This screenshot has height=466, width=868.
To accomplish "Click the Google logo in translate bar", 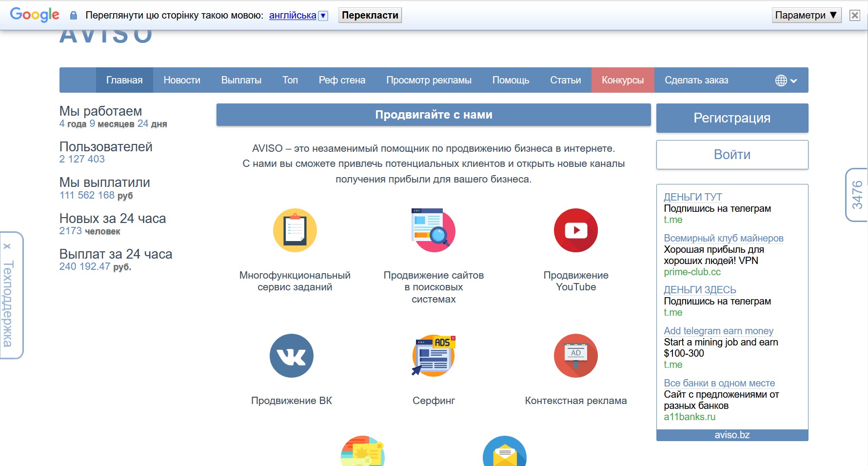I will tap(35, 15).
